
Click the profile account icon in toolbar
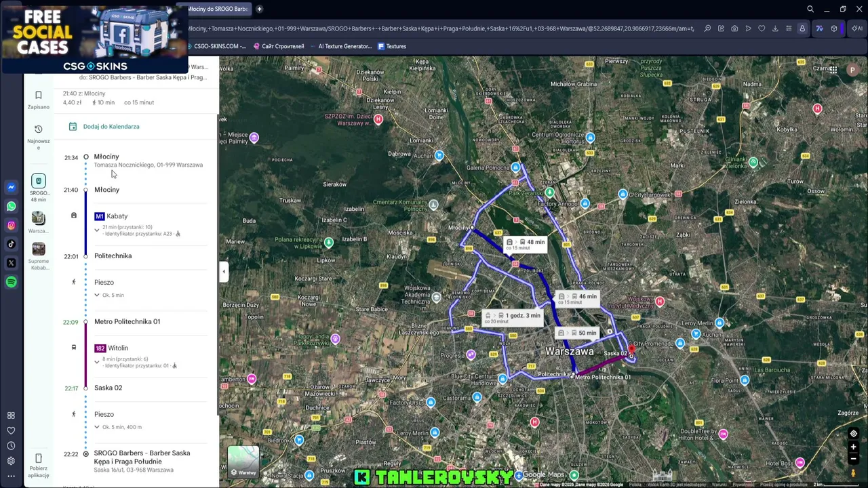(x=802, y=28)
